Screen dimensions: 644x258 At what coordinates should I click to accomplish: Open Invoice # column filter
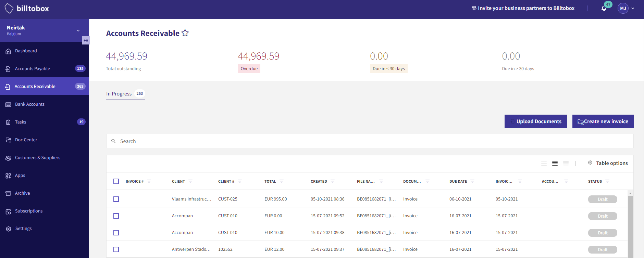coord(149,181)
